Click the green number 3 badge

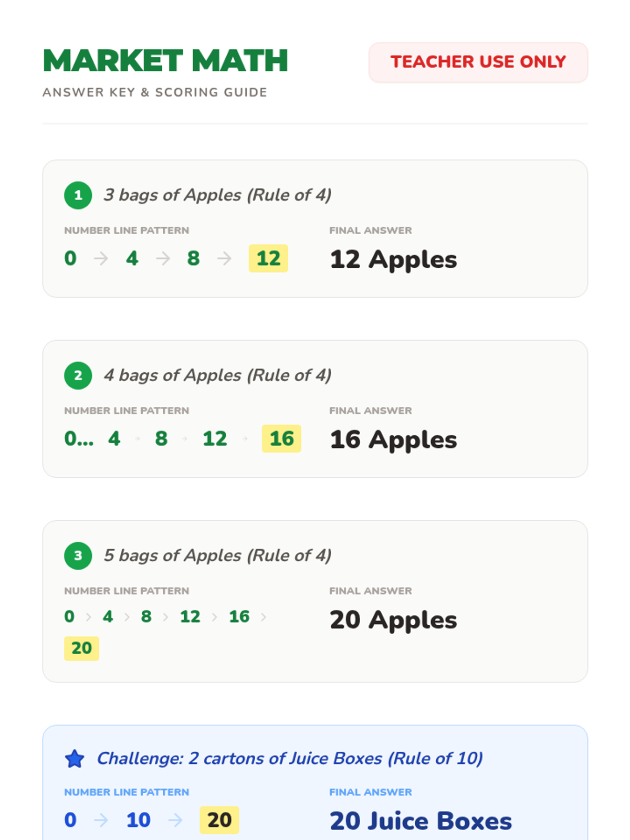pos(78,555)
